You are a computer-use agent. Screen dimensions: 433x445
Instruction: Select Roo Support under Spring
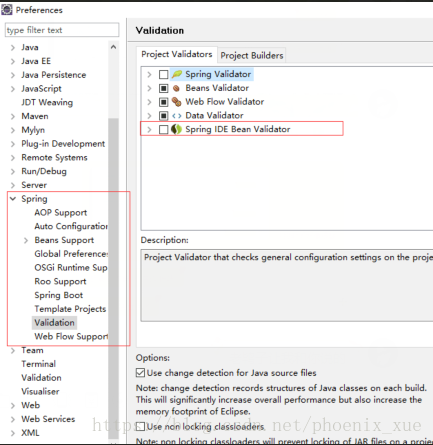[60, 282]
